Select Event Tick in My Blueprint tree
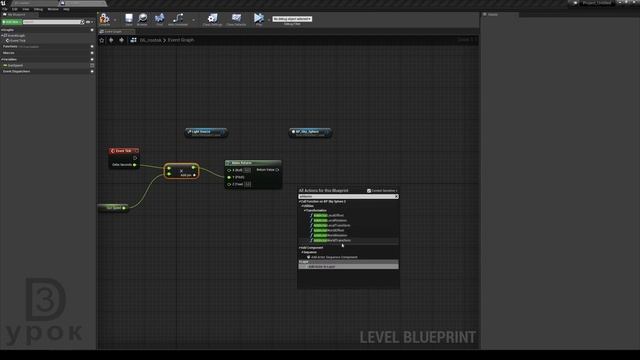640x360 pixels. tap(16, 41)
